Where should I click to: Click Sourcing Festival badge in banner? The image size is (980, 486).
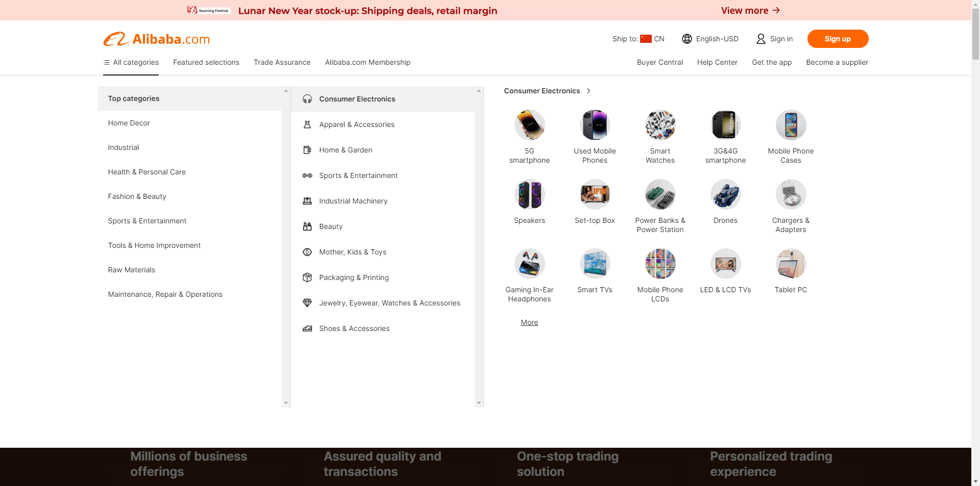pos(209,10)
